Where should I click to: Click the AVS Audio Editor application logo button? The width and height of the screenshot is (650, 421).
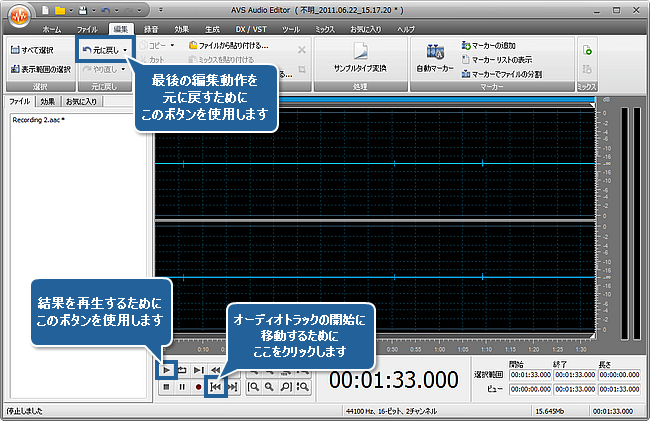(x=19, y=16)
